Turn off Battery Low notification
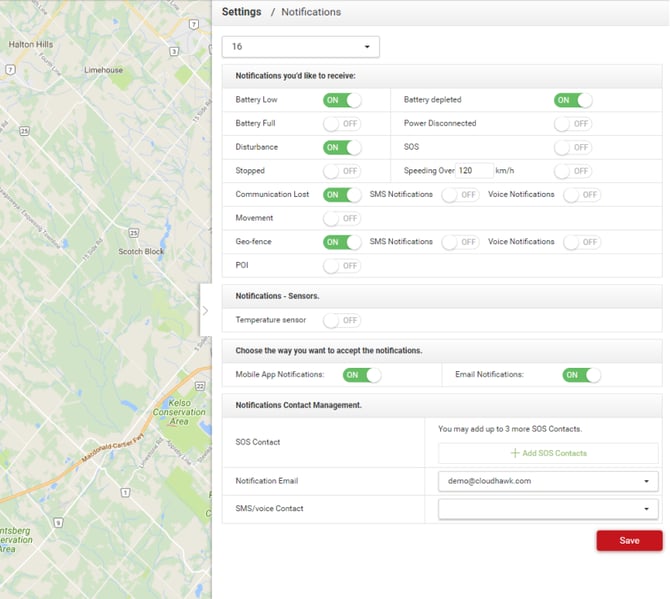Screen dimensions: 670x599 click(x=342, y=100)
